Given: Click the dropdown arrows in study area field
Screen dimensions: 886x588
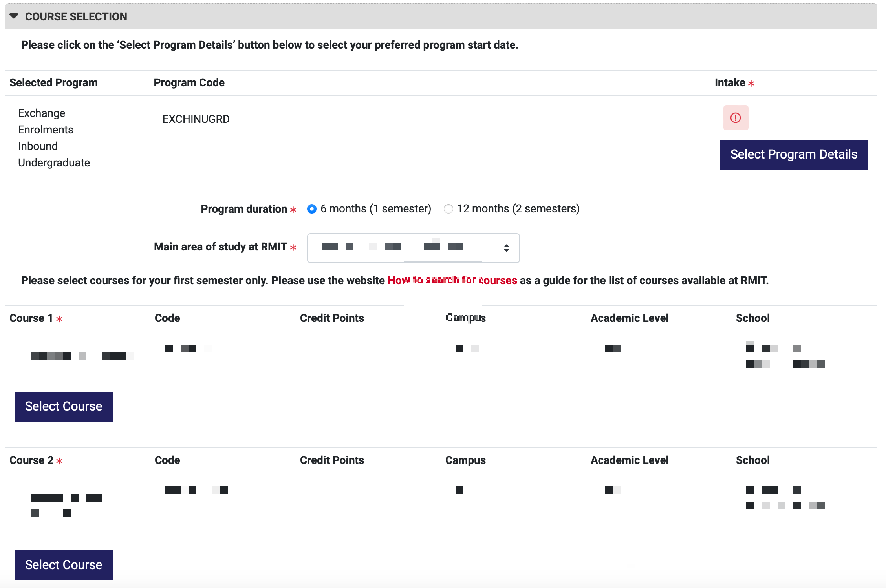Looking at the screenshot, I should point(506,248).
